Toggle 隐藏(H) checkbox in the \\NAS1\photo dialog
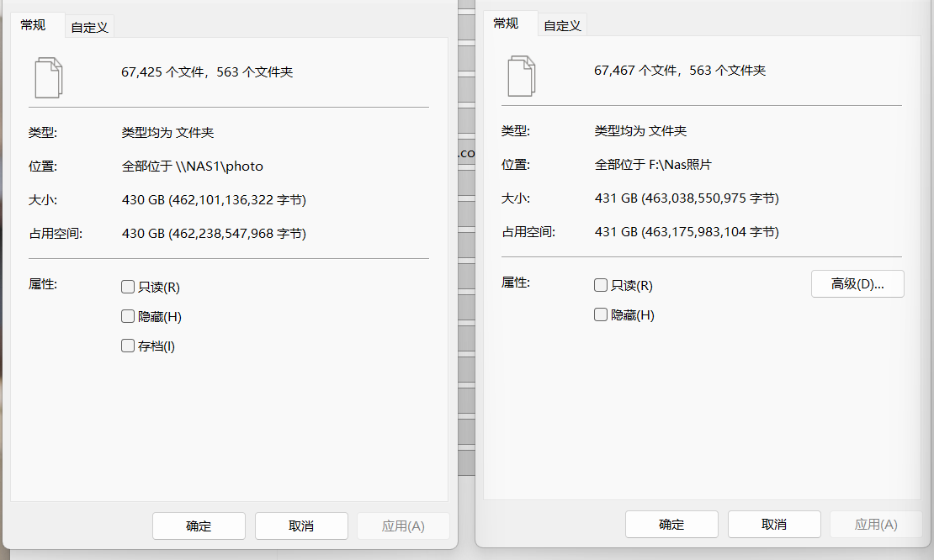Screen dimensions: 934x560 click(x=128, y=317)
